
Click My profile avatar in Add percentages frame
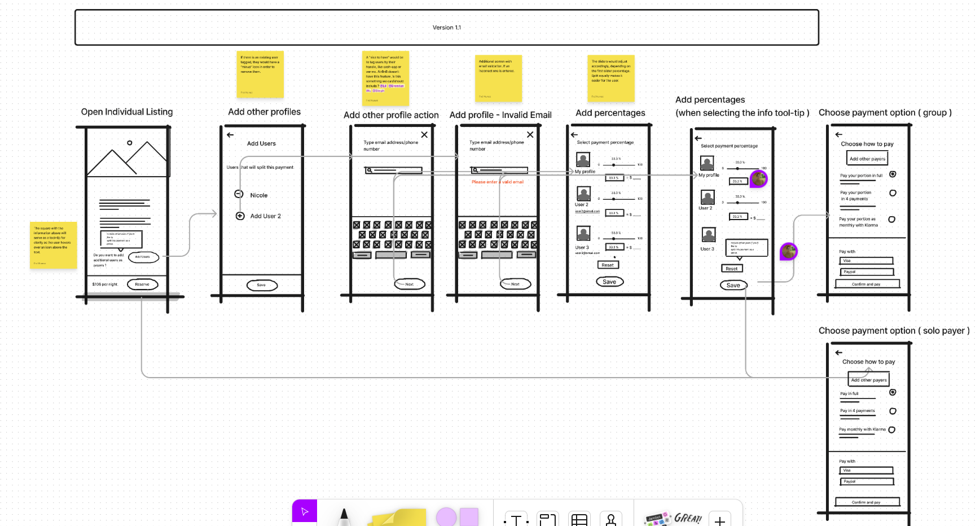coord(583,160)
